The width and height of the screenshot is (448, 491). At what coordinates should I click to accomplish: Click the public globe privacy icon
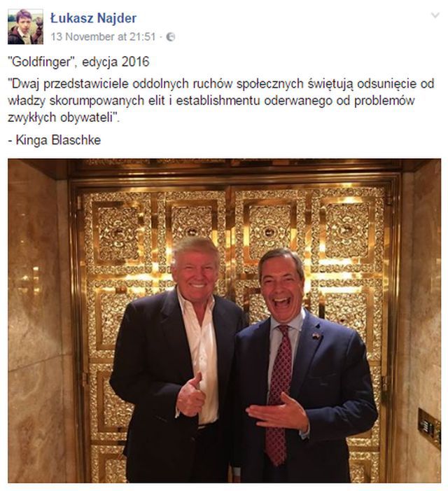click(171, 37)
